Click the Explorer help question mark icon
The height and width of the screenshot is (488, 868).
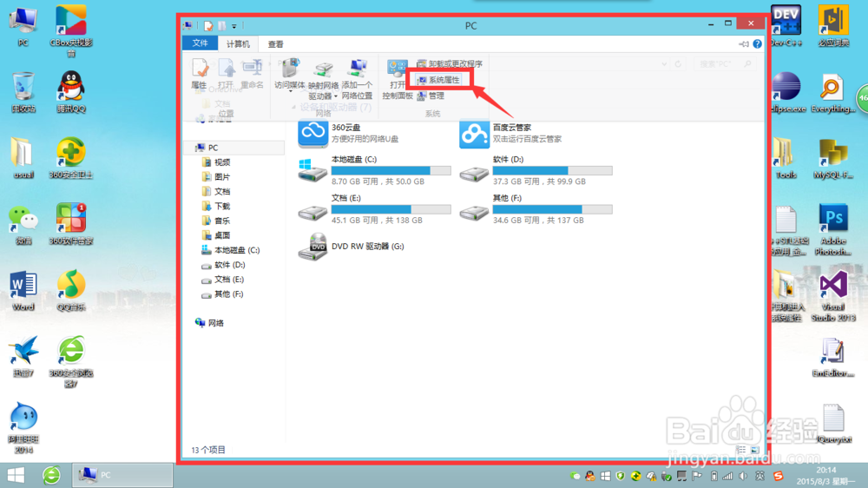point(757,43)
